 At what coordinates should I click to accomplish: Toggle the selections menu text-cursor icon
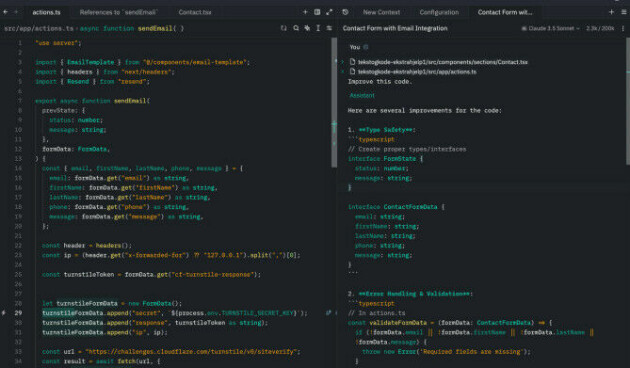tap(318, 28)
